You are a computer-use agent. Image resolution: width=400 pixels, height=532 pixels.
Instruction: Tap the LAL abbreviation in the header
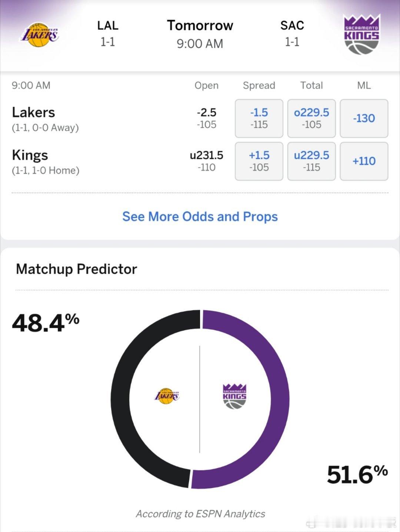pos(108,26)
